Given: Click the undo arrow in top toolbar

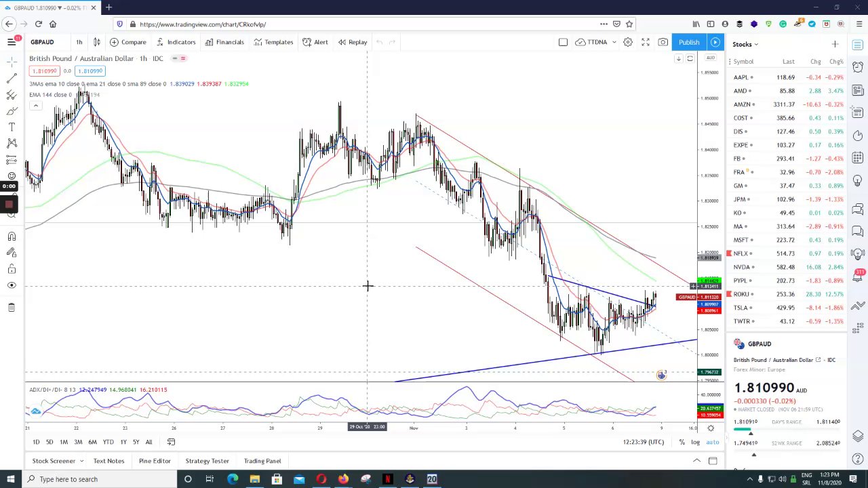Looking at the screenshot, I should (x=379, y=42).
